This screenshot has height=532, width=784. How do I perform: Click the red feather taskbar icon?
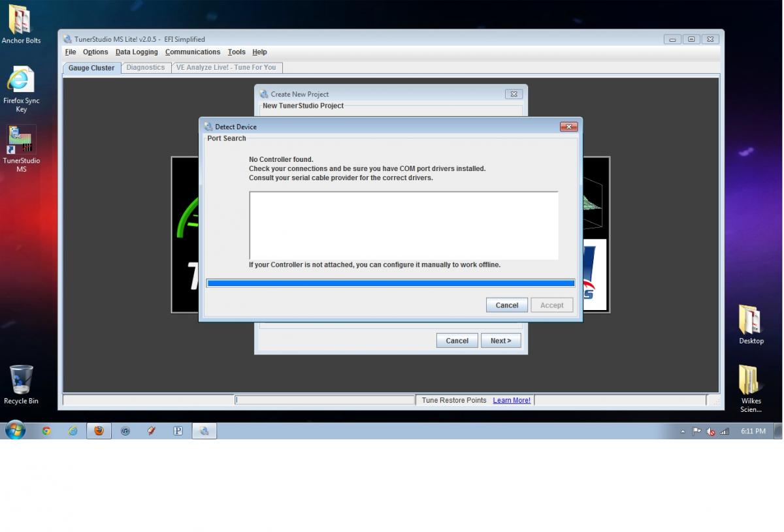click(x=152, y=431)
